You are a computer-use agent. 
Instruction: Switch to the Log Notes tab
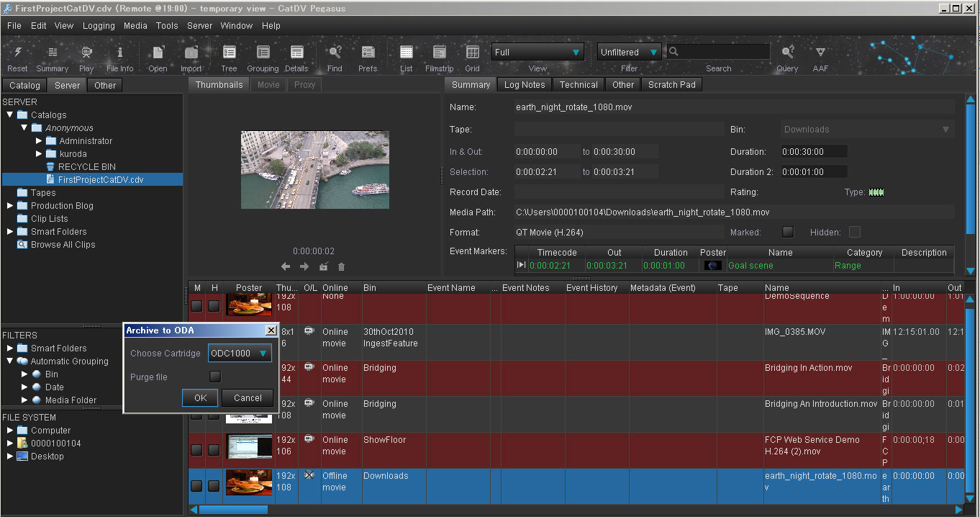pyautogui.click(x=525, y=84)
